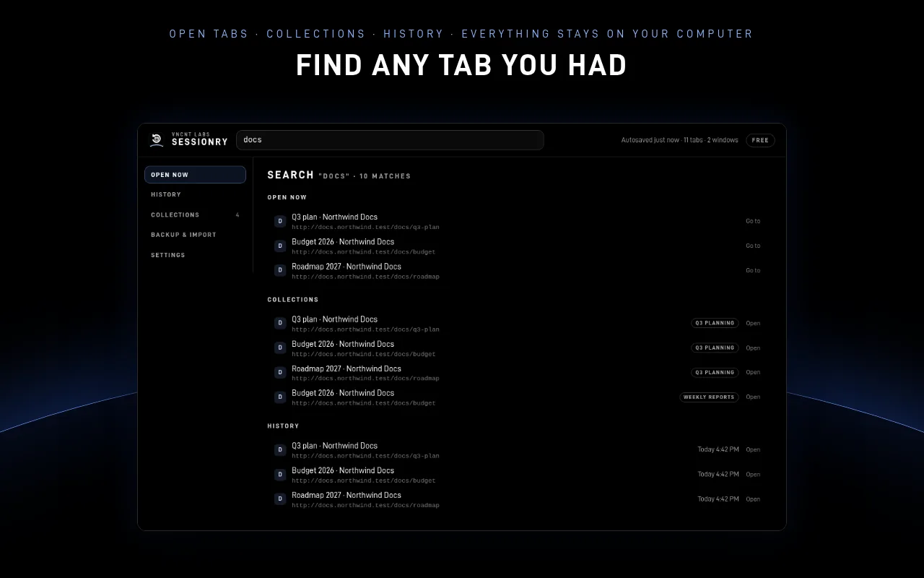
Task: Click the docs/budget URL under Open Now
Action: coord(363,252)
